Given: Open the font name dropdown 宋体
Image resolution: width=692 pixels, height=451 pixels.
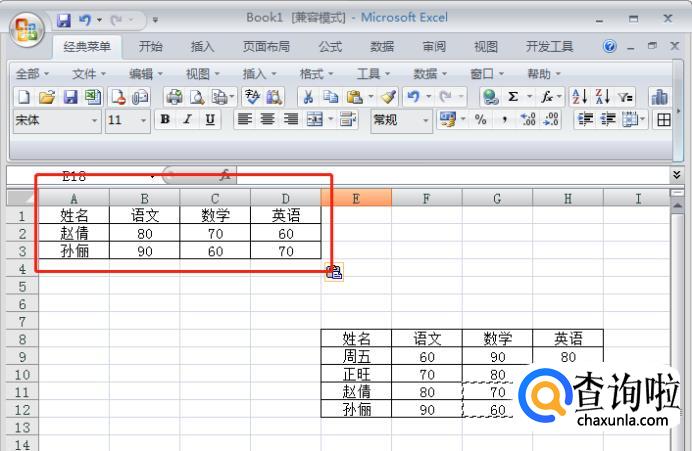Looking at the screenshot, I should (94, 120).
